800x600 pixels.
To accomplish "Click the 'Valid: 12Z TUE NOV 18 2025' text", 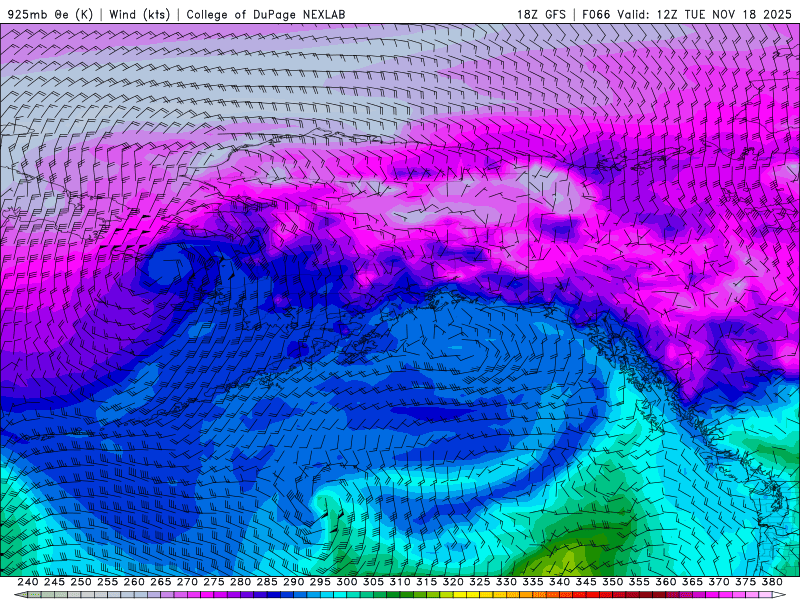I will (x=704, y=14).
